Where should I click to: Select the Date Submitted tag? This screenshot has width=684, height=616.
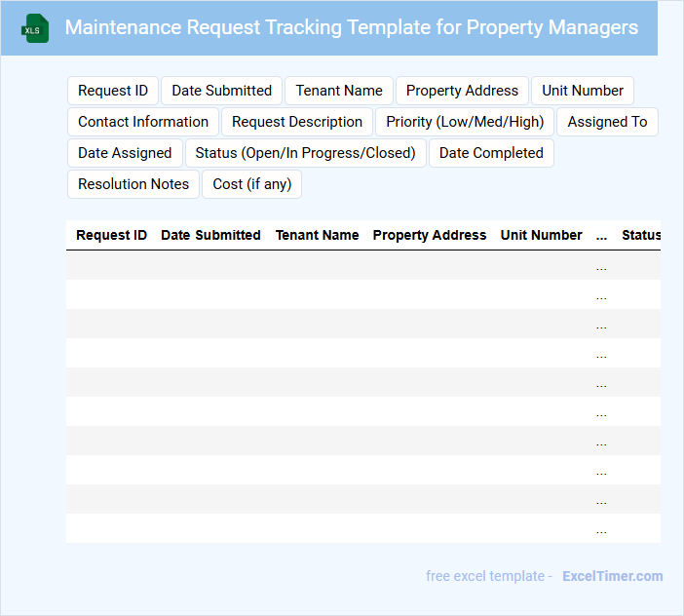click(x=221, y=91)
